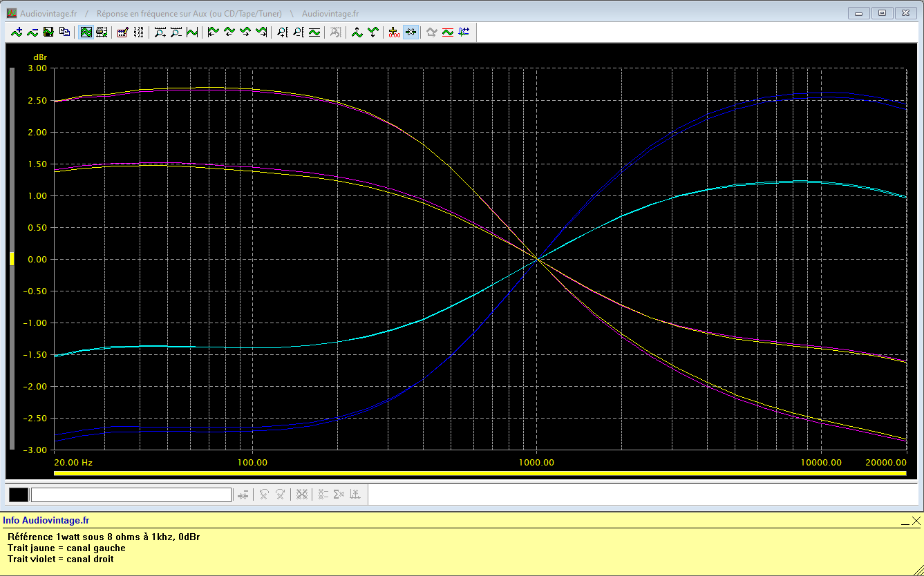Click the greyed-out cursor tool icon
The image size is (924, 576).
click(x=336, y=32)
